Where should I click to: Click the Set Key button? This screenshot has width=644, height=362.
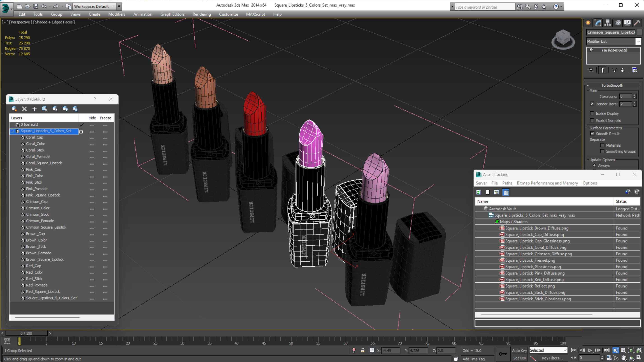519,358
